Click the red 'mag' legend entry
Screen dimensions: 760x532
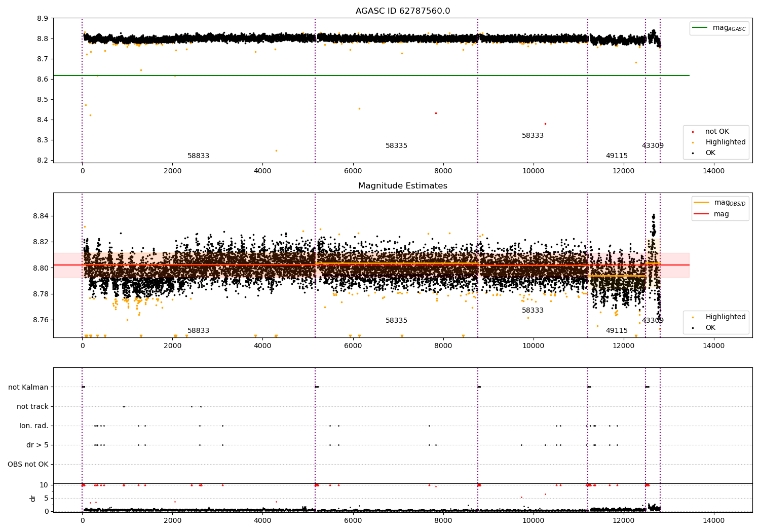point(712,214)
